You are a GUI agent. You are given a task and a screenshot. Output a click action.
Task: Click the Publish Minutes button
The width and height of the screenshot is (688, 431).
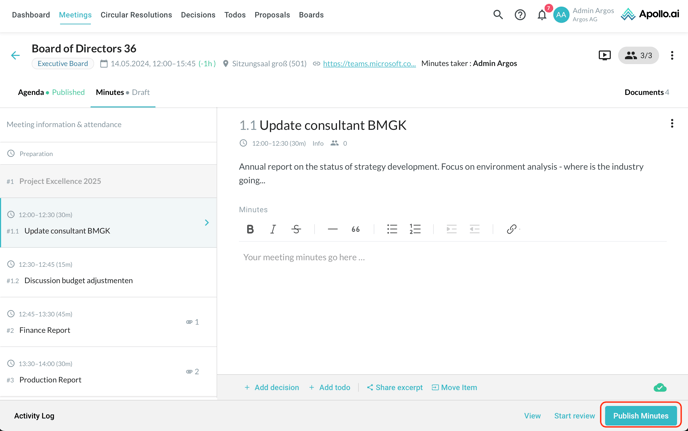point(640,415)
